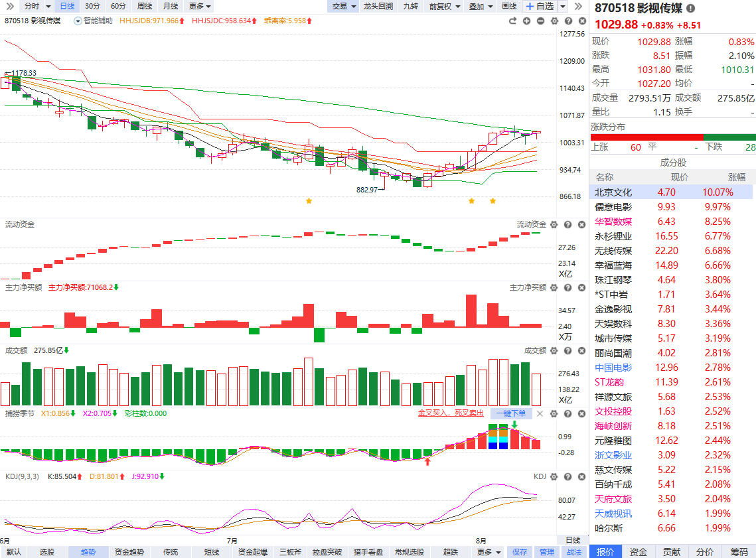Image resolution: width=756 pixels, height=558 pixels.
Task: Zoom out the main K-line chart
Action: [540, 21]
